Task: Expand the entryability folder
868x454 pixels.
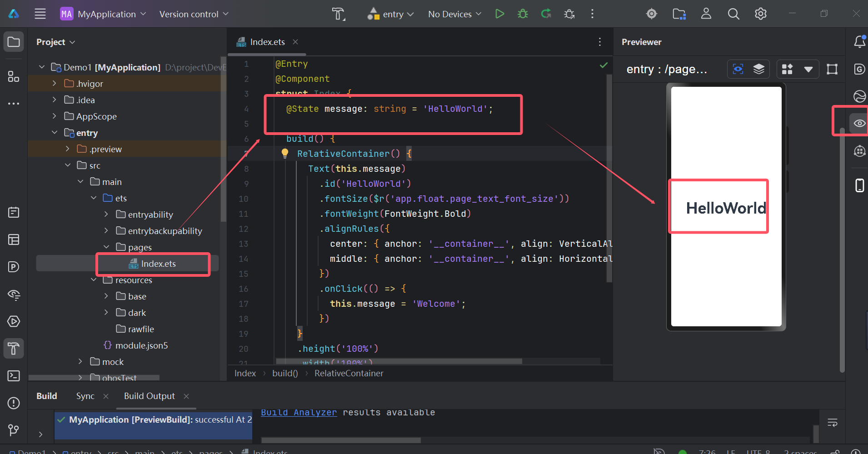Action: pyautogui.click(x=106, y=215)
